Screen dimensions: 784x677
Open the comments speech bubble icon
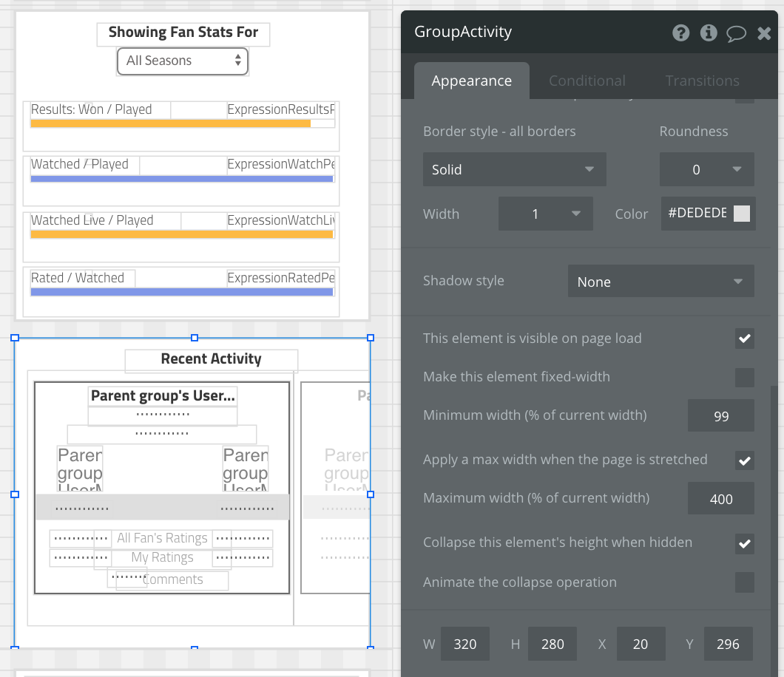[x=736, y=33]
